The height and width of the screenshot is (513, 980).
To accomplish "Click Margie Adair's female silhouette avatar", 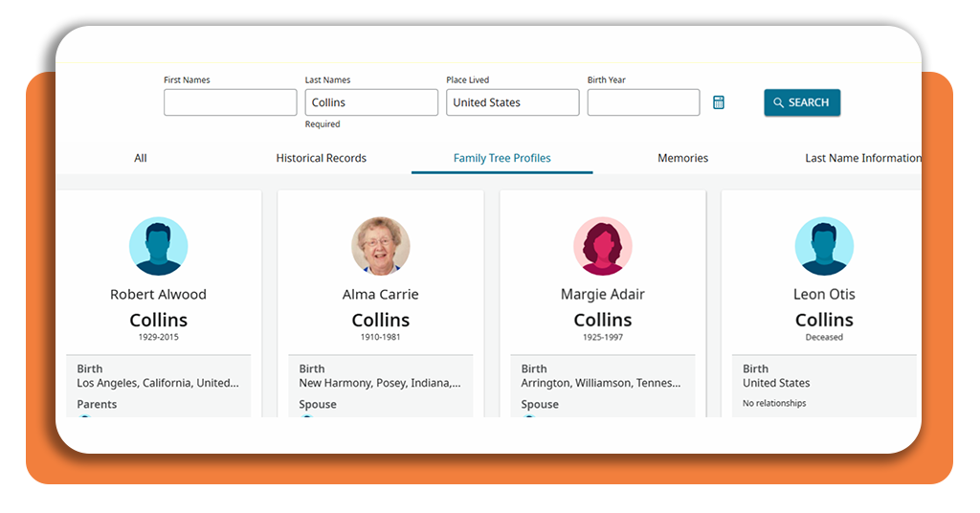I will click(x=603, y=246).
